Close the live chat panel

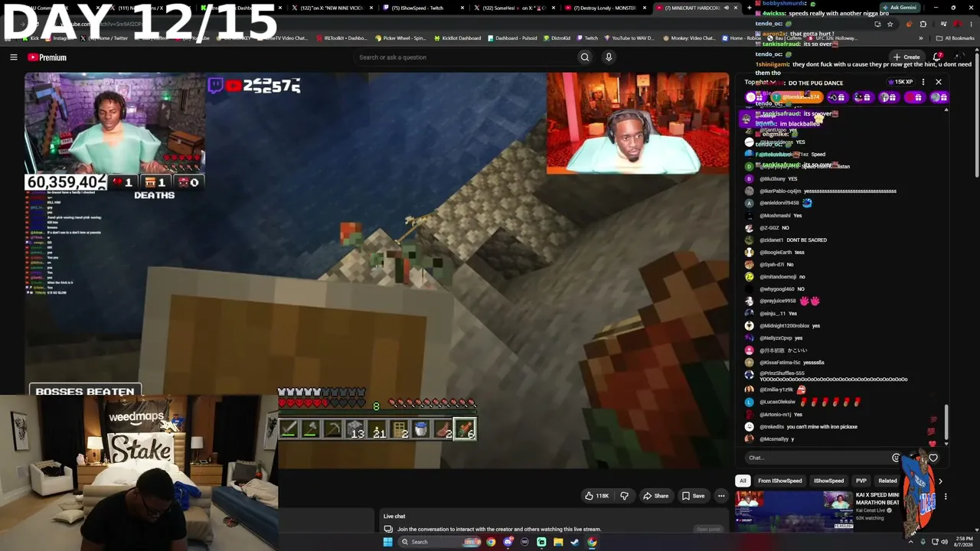click(939, 82)
